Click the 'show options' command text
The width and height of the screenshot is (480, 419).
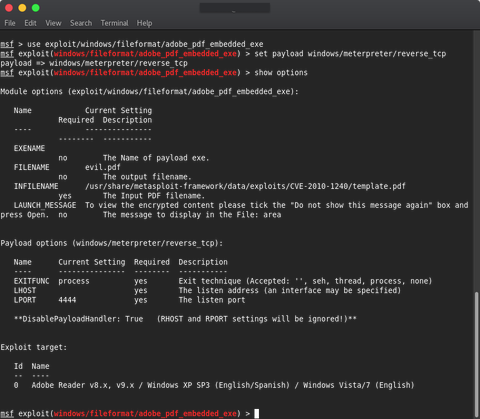pos(281,72)
